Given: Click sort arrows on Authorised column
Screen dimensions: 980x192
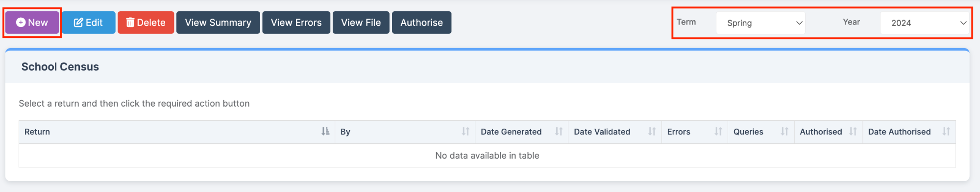Looking at the screenshot, I should (x=853, y=132).
